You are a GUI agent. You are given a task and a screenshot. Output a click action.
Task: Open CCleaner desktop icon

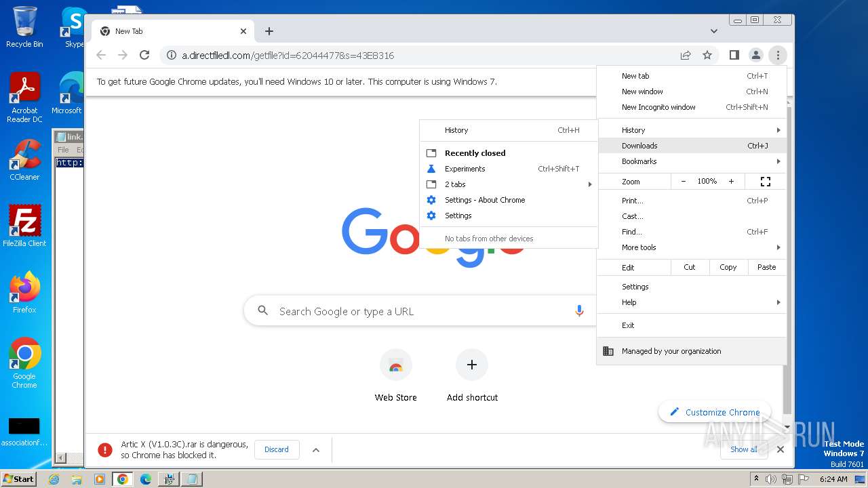[24, 161]
